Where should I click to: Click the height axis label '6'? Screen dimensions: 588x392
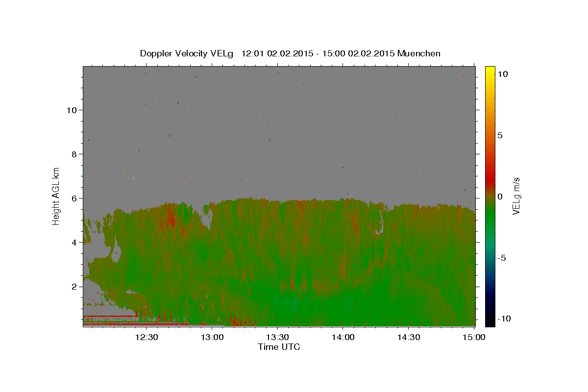(x=74, y=198)
